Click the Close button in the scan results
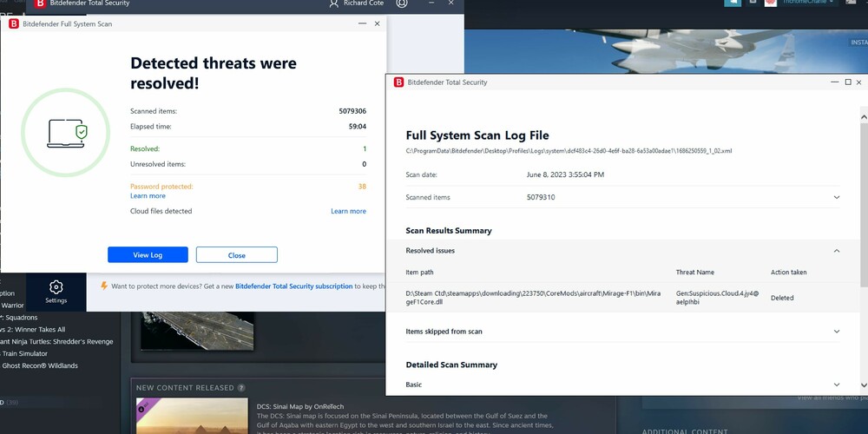 pyautogui.click(x=237, y=254)
